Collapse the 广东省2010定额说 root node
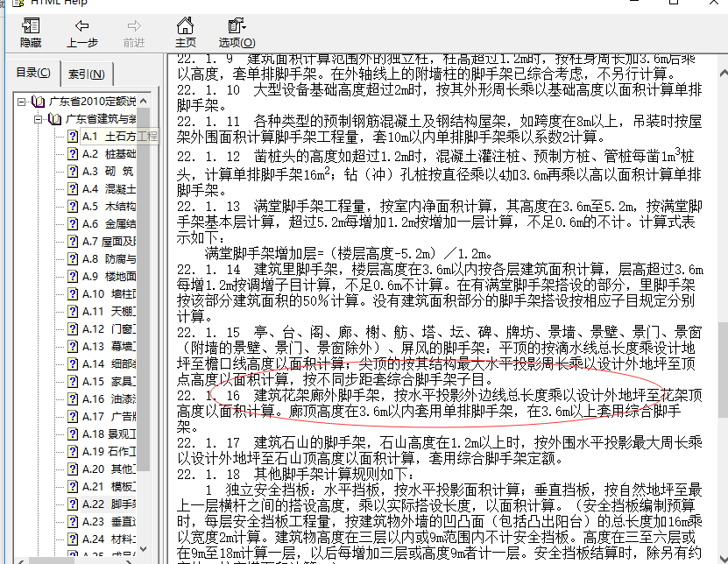The width and height of the screenshot is (728, 564). tap(21, 102)
